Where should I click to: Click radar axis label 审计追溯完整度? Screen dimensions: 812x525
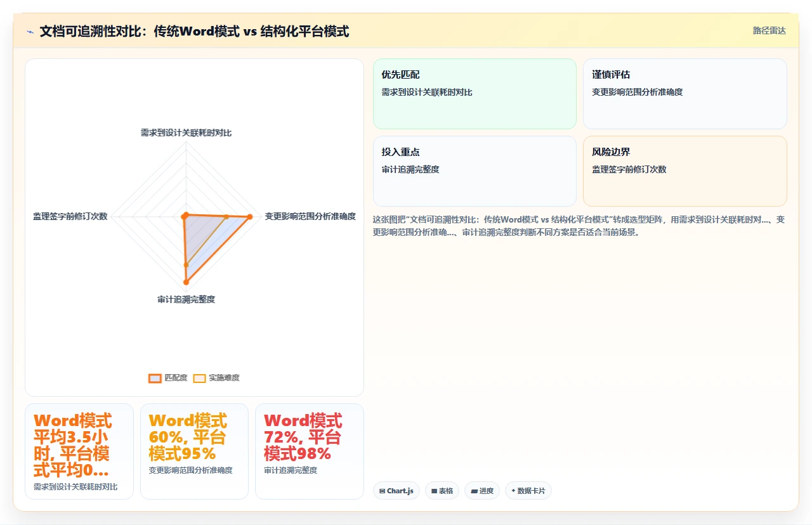[x=186, y=299]
